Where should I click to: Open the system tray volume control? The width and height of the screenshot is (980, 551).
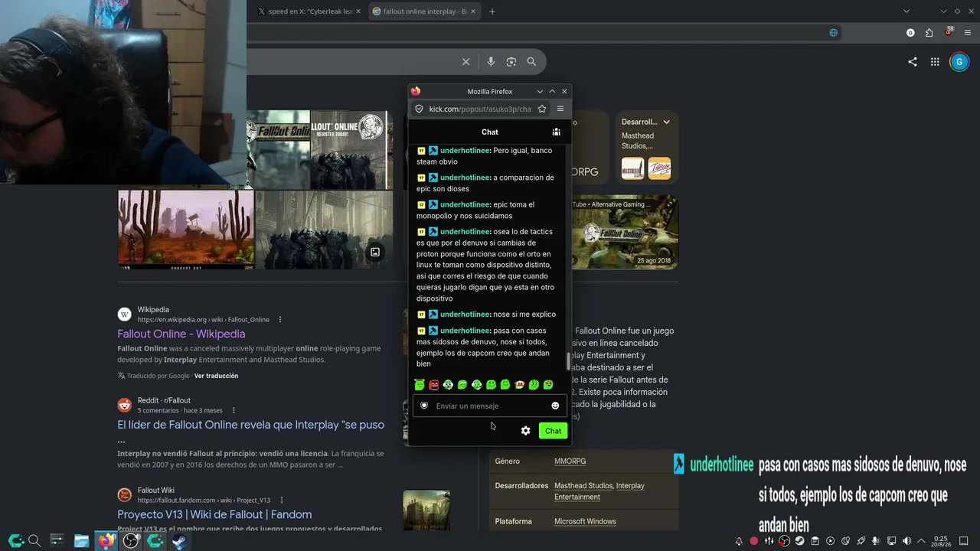[x=906, y=541]
